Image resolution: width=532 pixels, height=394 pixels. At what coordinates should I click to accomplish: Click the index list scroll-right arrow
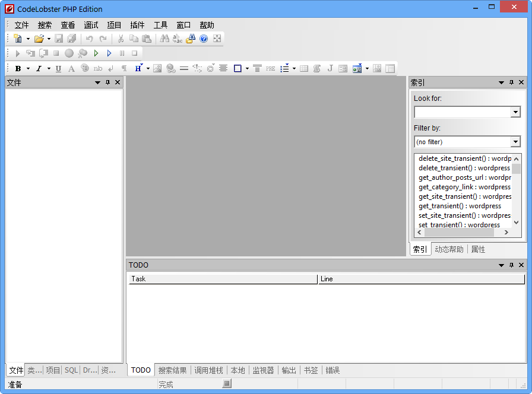[x=506, y=232]
